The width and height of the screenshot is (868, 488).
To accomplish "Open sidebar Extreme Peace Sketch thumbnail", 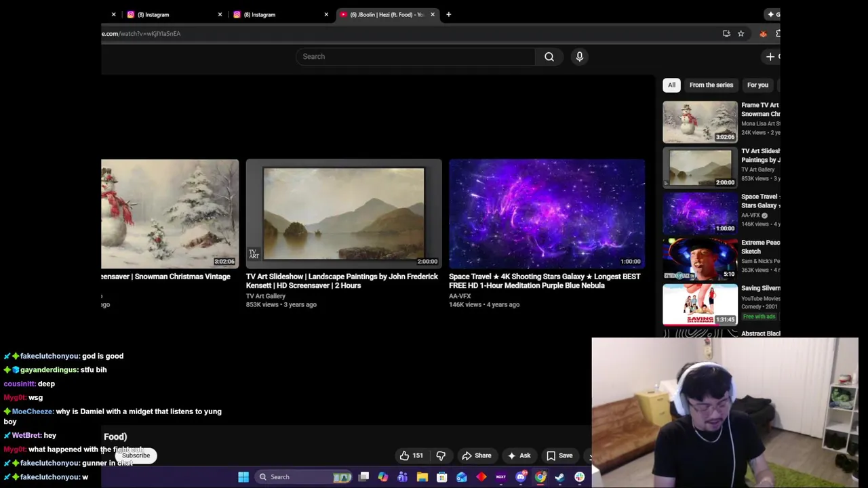I will [700, 259].
